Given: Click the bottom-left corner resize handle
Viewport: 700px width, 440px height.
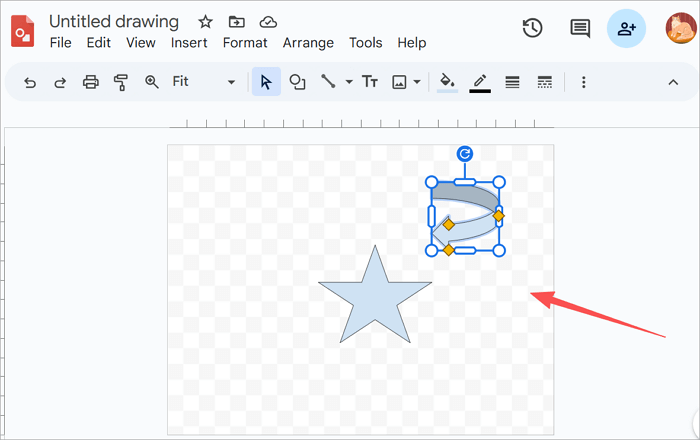Looking at the screenshot, I should (x=431, y=250).
